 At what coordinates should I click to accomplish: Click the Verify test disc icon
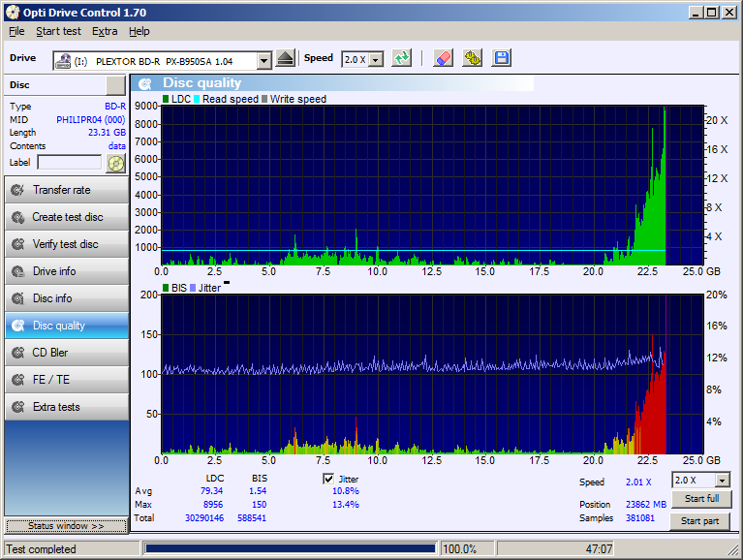(18, 244)
